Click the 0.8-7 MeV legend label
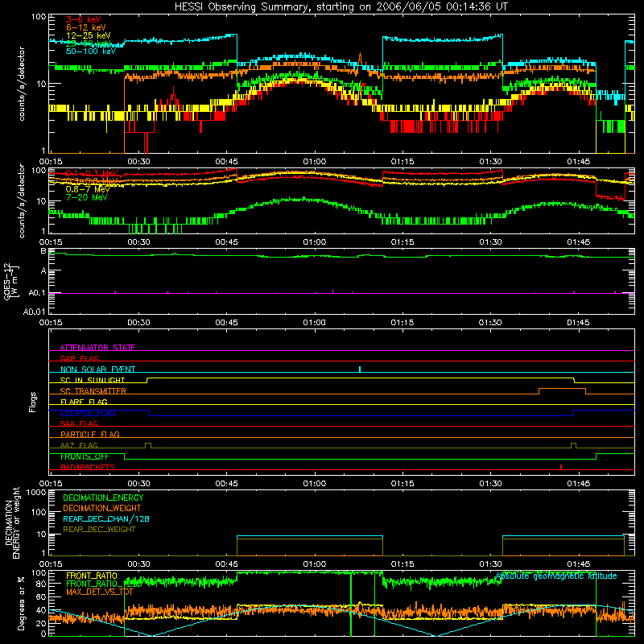 pyautogui.click(x=88, y=189)
